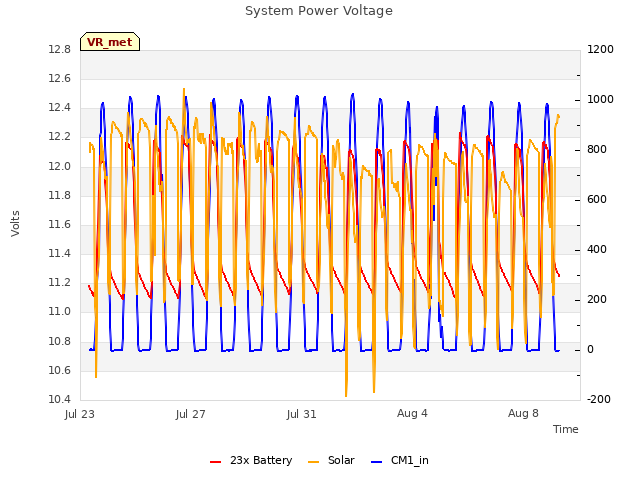
Task: Click the 600 value on the right axis
Action: (x=597, y=199)
